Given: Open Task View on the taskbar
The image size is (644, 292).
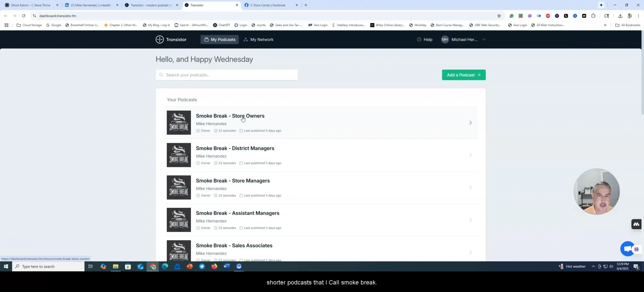Looking at the screenshot, I should click(x=90, y=266).
